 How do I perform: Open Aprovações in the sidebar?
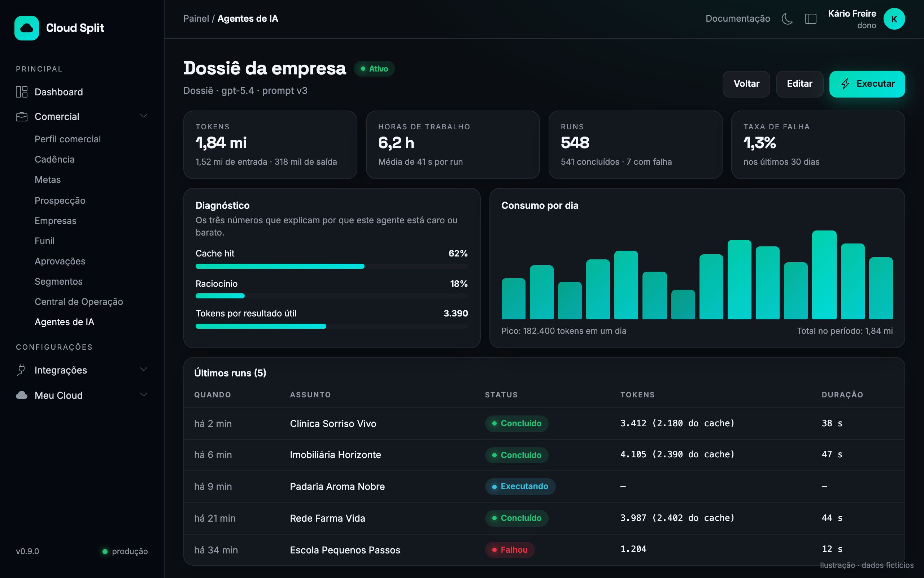(x=60, y=261)
